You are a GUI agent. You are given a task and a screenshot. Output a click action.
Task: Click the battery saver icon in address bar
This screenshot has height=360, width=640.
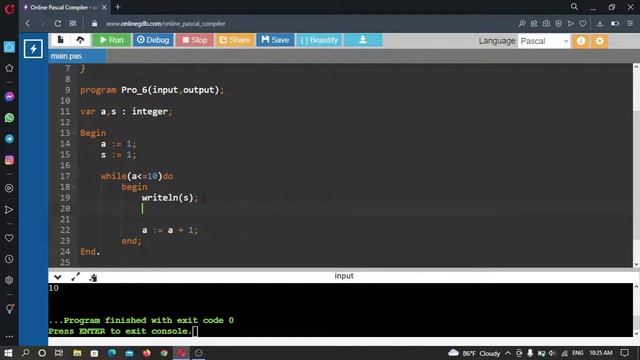[615, 24]
